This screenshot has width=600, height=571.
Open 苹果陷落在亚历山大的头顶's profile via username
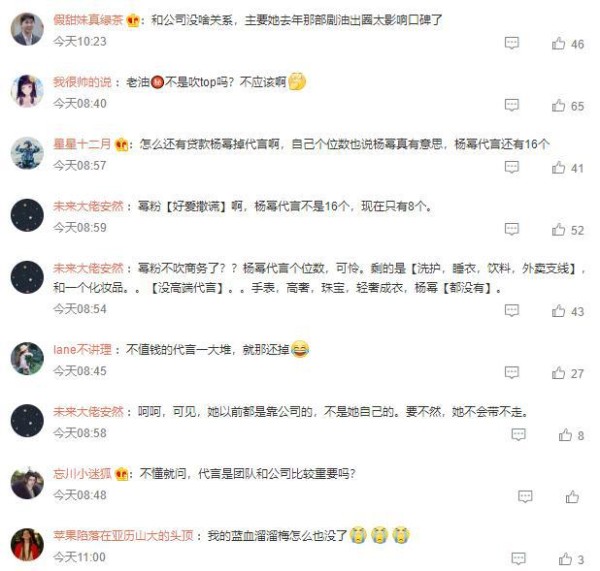(x=123, y=535)
